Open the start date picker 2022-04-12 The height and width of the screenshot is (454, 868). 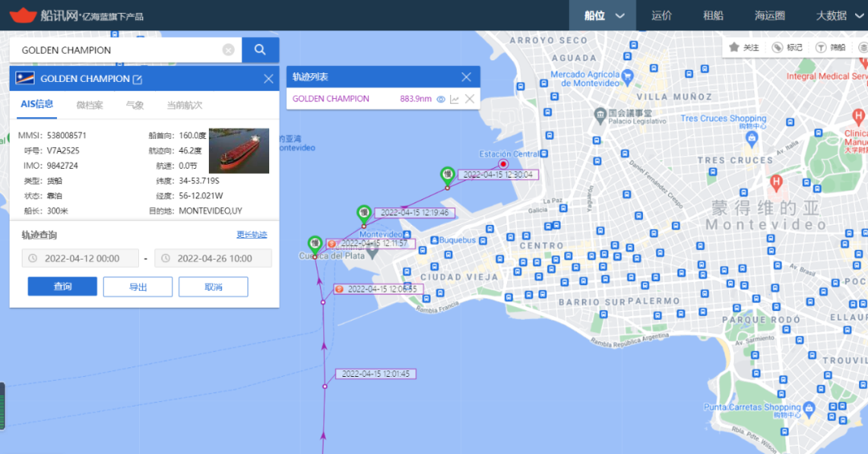coord(79,258)
